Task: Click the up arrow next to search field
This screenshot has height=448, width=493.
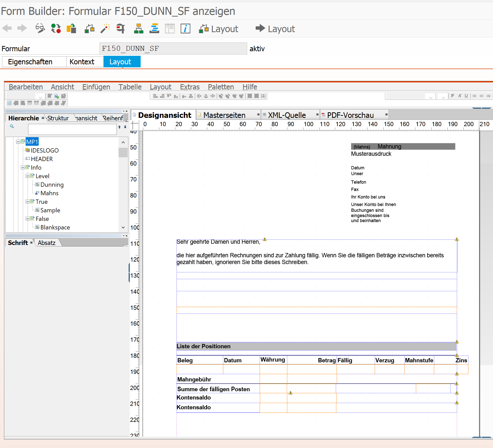Action: point(120,127)
